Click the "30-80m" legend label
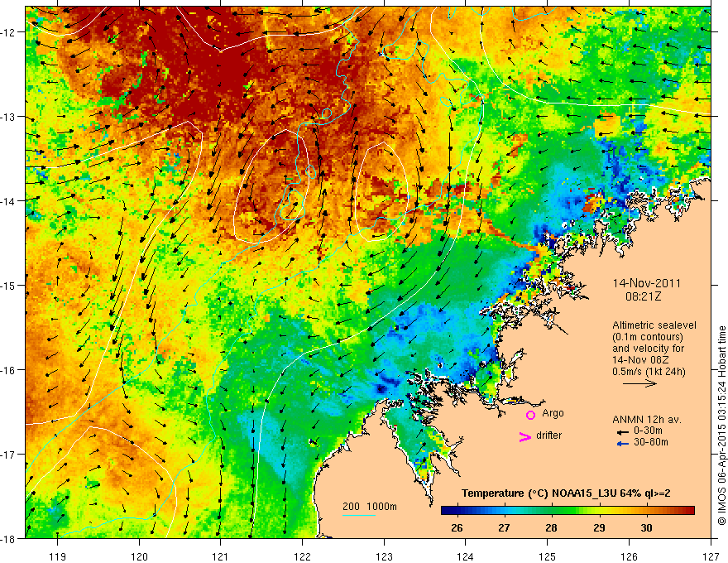 pos(651,442)
